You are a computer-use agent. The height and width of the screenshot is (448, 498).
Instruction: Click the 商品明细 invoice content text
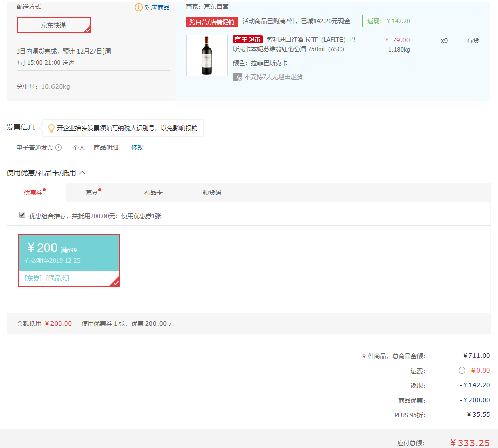[x=106, y=148]
